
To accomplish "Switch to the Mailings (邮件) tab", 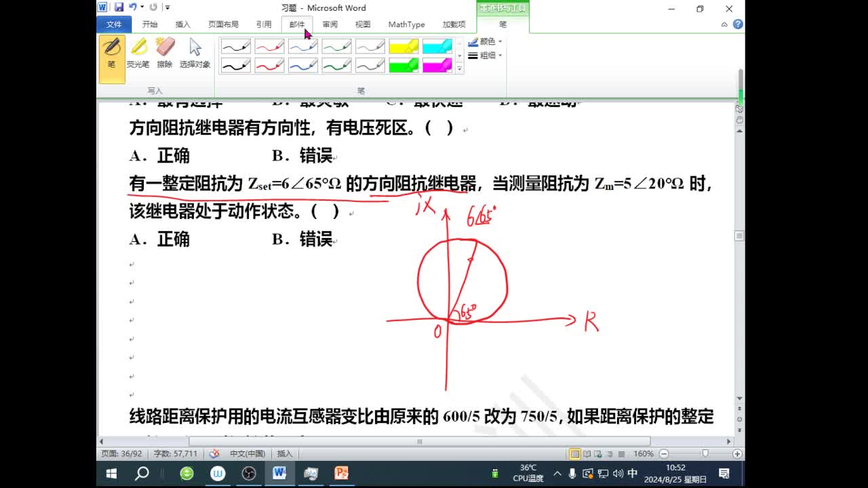I will [x=297, y=24].
